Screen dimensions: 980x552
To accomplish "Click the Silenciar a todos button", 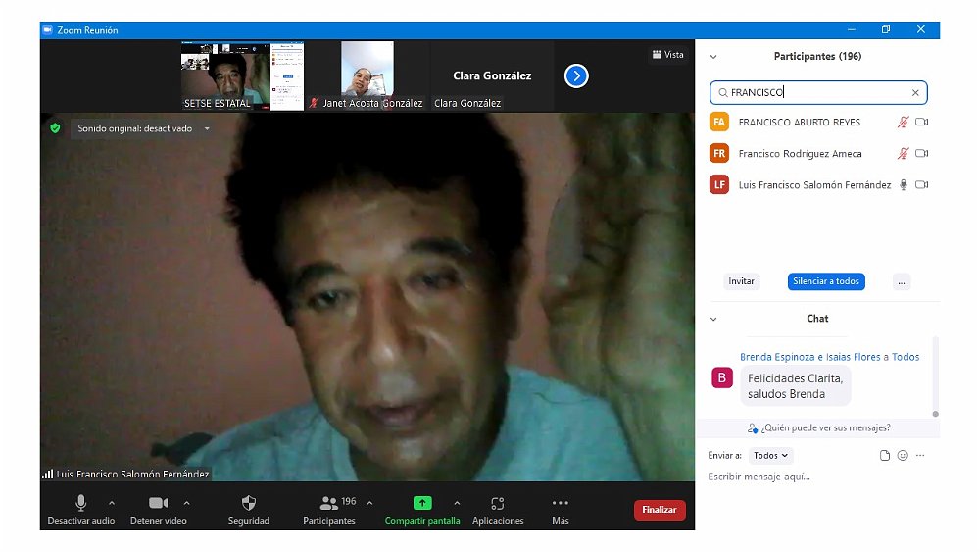I will point(825,281).
